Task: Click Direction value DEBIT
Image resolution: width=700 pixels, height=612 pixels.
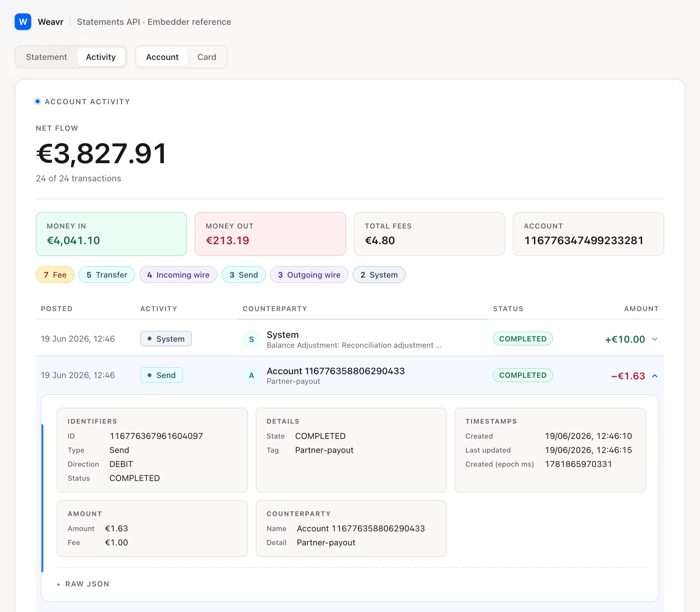Action: (121, 464)
